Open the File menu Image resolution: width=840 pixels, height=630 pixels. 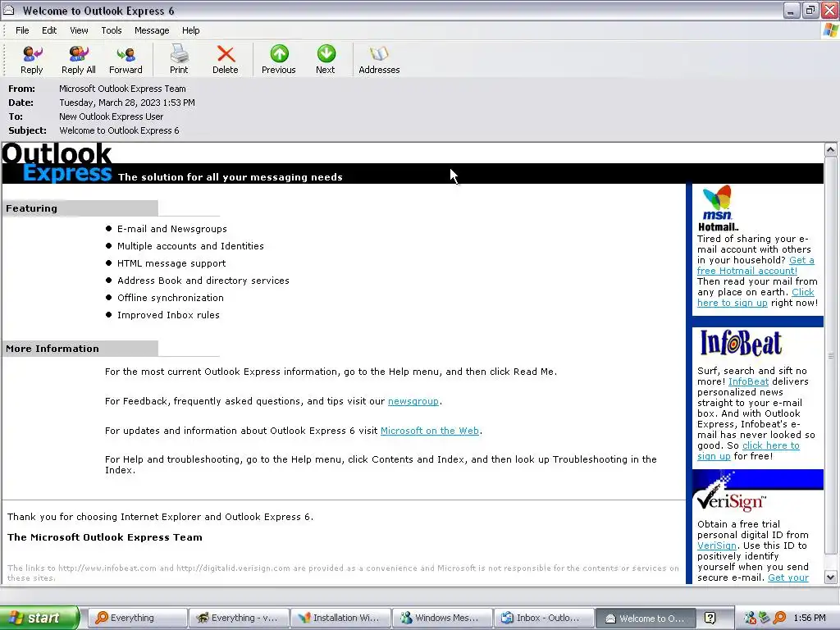coord(22,30)
